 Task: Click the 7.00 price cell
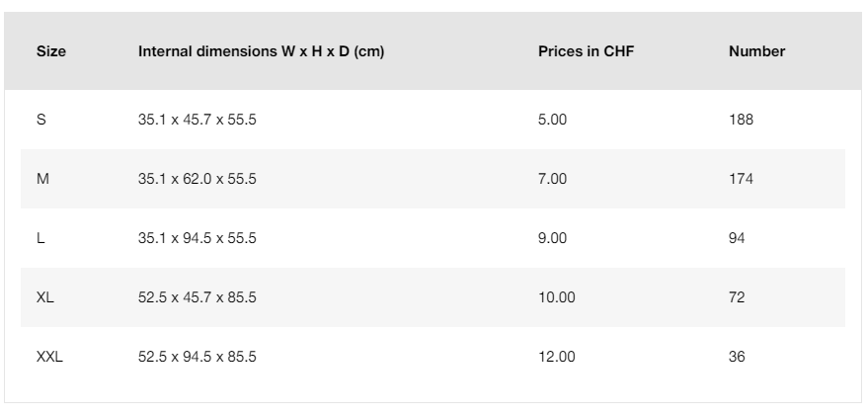(x=553, y=179)
